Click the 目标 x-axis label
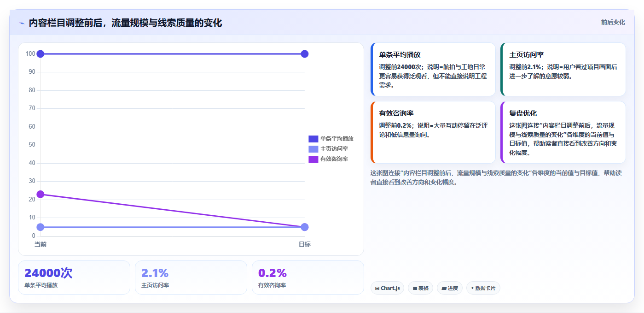 [304, 244]
